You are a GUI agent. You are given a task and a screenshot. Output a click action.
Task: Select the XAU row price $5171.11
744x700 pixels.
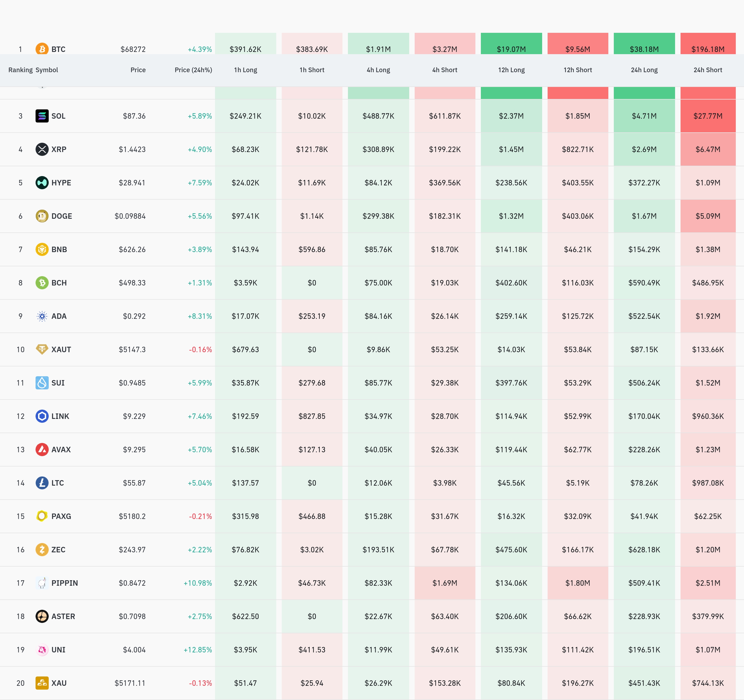point(130,683)
